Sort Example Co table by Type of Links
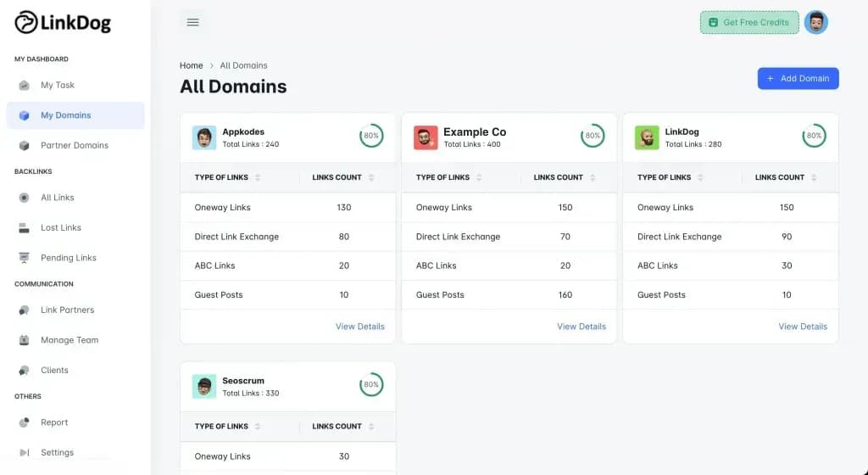 coord(479,178)
